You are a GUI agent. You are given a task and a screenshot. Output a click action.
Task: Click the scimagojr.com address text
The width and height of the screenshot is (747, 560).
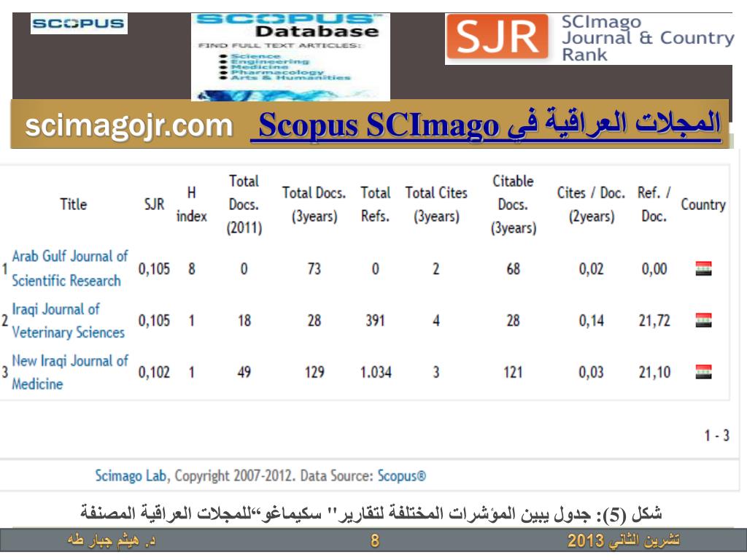click(129, 125)
